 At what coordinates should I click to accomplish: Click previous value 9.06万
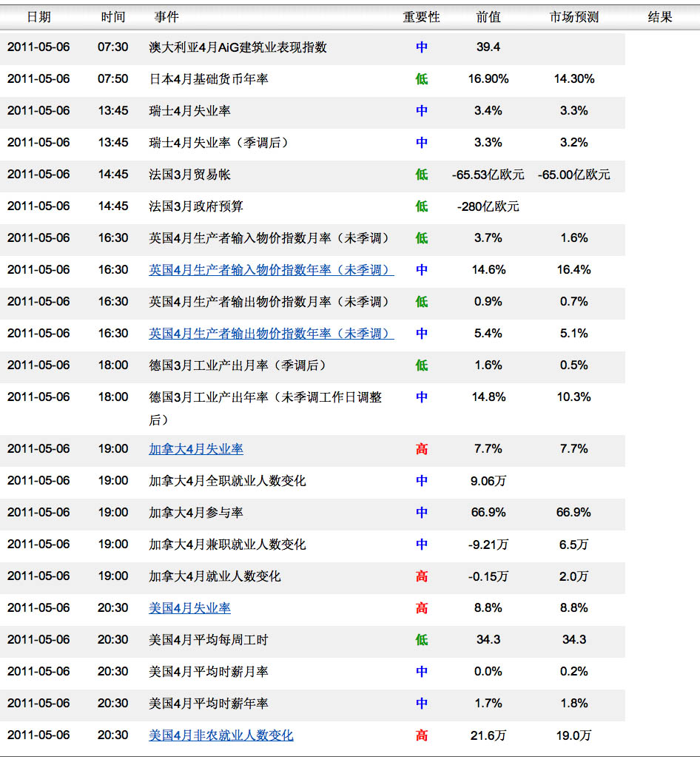tap(488, 481)
